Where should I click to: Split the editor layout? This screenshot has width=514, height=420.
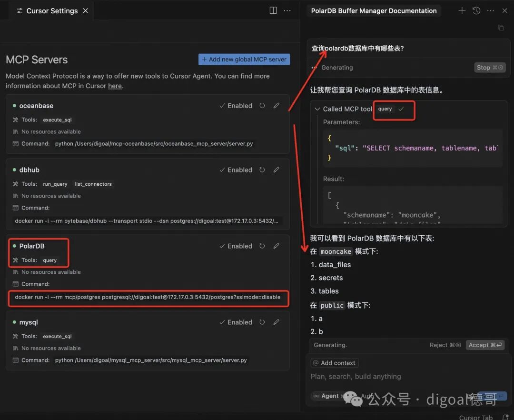coord(273,10)
